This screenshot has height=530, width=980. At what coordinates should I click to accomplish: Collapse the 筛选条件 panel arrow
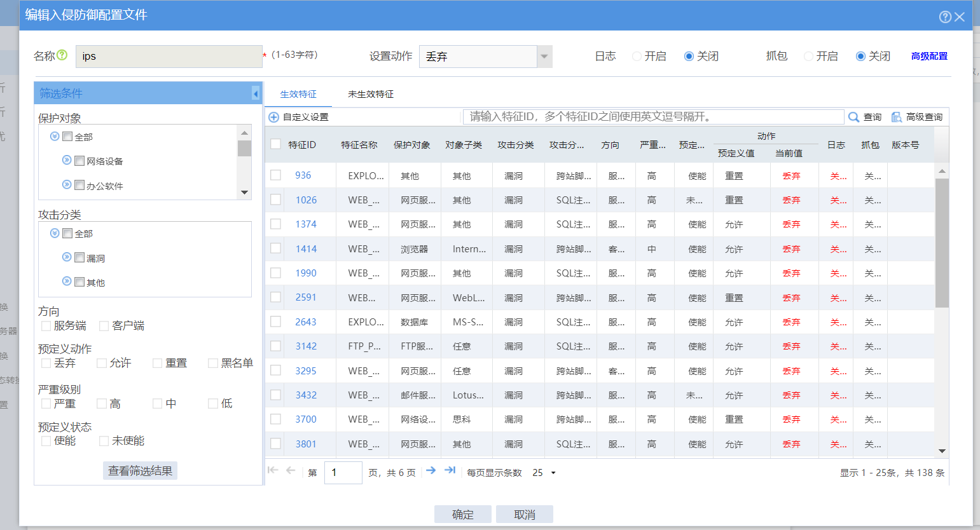tap(256, 93)
